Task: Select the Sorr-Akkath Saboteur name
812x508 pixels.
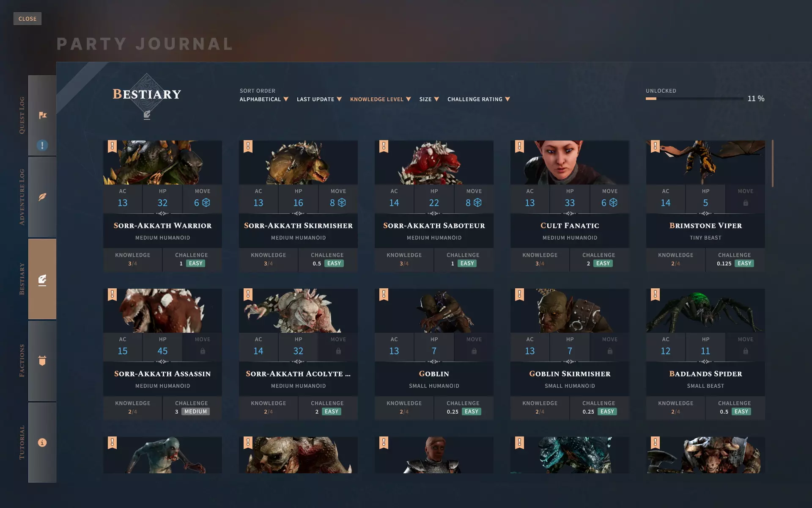Action: click(434, 226)
